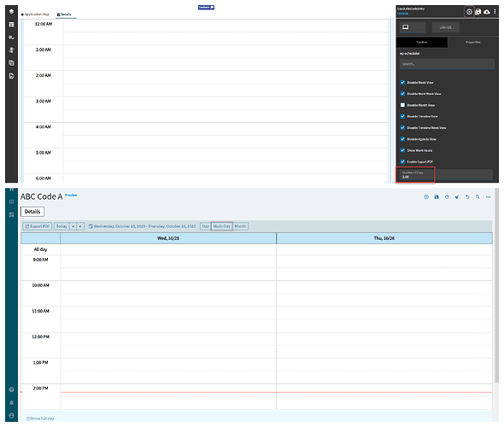The height and width of the screenshot is (427, 504).
Task: Click the search magnifier icon in preview toolbar
Action: tap(478, 197)
